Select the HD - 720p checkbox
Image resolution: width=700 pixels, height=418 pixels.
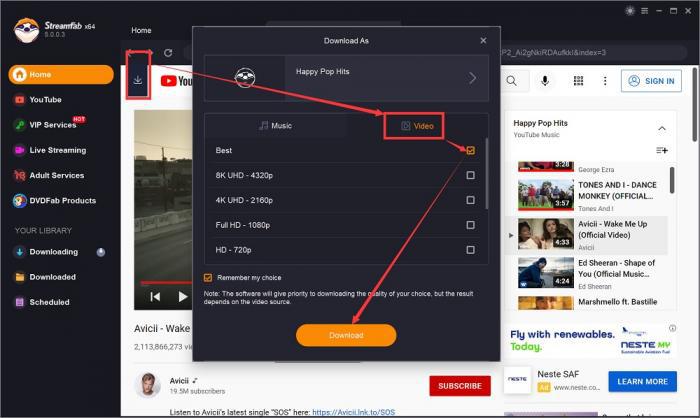point(471,250)
